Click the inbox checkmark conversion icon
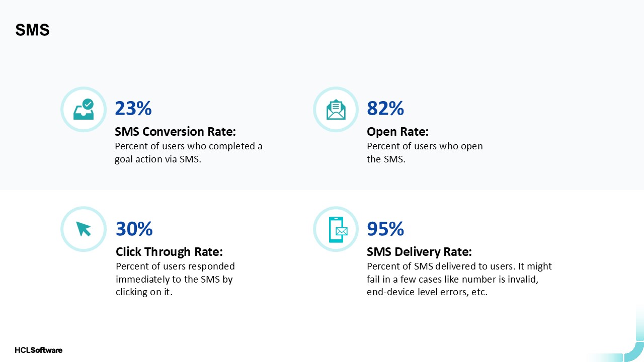Screen dimensions: 644x362 (84, 110)
